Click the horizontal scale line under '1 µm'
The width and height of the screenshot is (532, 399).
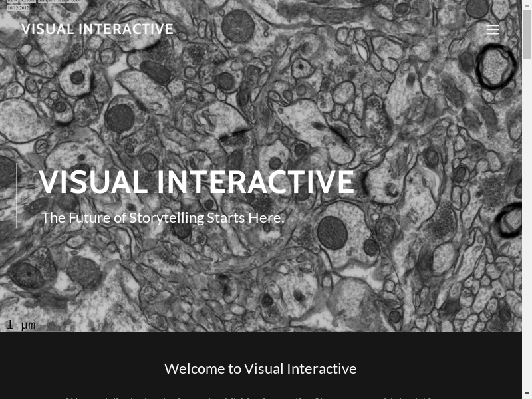[37, 331]
